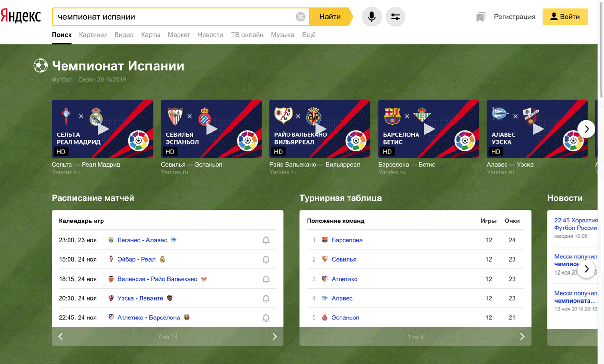Click the voice search microphone icon
Screen dimensions: 604x364
pos(371,17)
